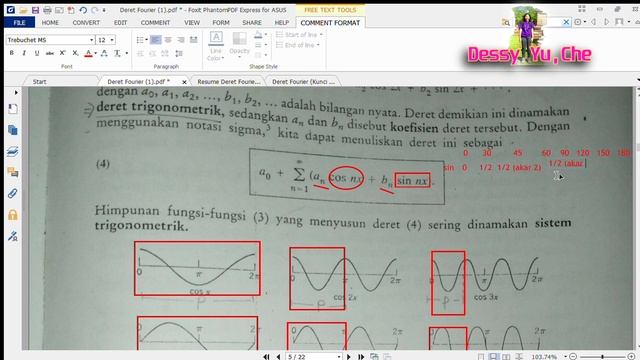Switch to the Deret Fourier (Kunci ... tab

tap(303, 82)
